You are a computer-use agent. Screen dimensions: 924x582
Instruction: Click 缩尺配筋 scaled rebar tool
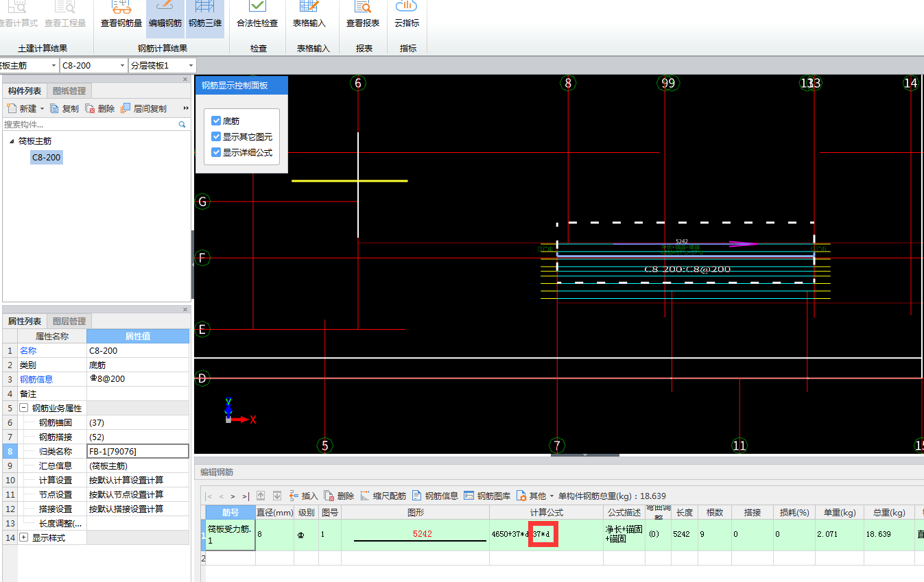[383, 496]
